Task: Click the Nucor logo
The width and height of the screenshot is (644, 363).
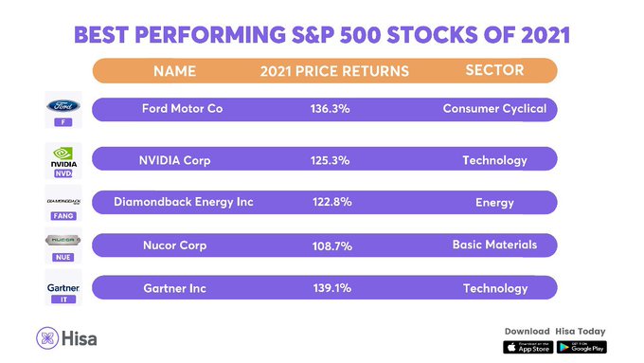Action: 63,240
